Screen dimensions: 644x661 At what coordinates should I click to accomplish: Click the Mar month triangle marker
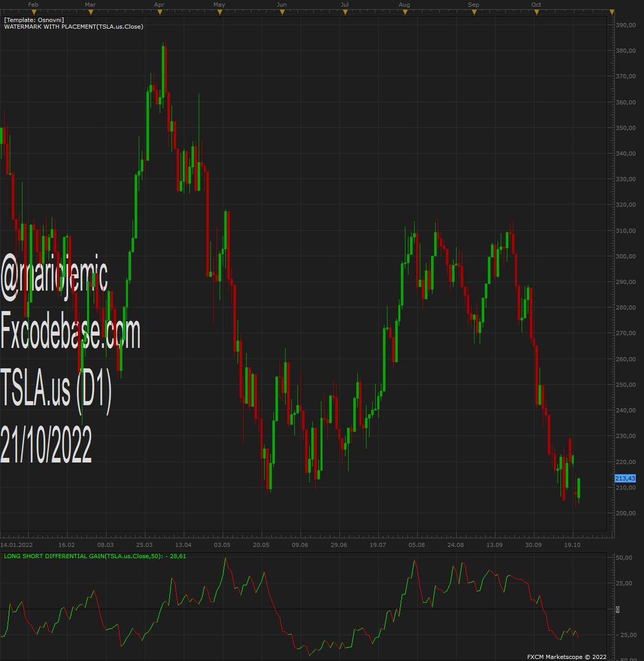(x=91, y=12)
